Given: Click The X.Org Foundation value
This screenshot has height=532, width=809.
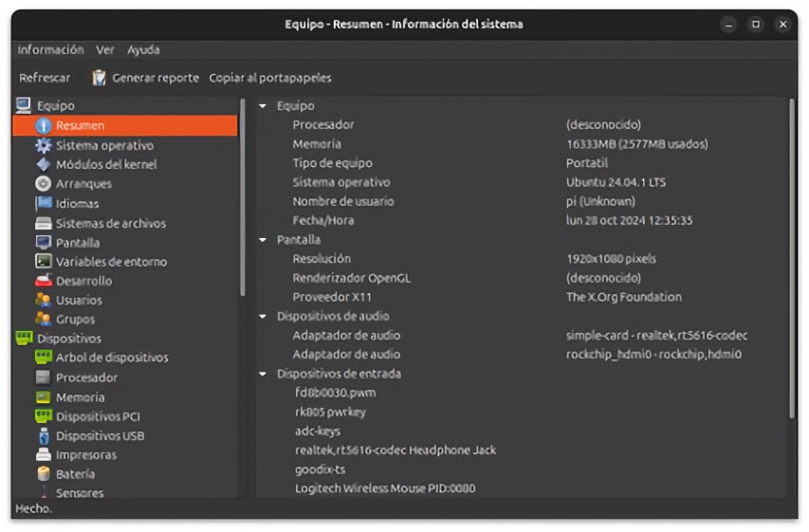Looking at the screenshot, I should (x=624, y=297).
